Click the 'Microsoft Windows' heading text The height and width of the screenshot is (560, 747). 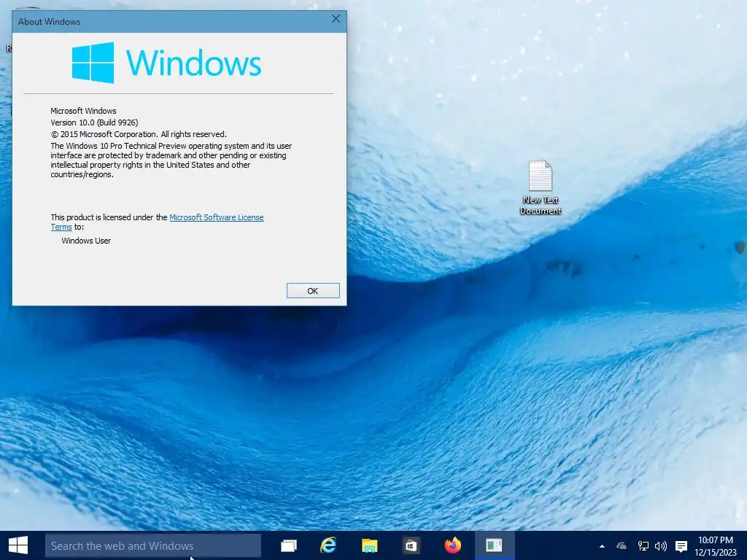click(83, 111)
